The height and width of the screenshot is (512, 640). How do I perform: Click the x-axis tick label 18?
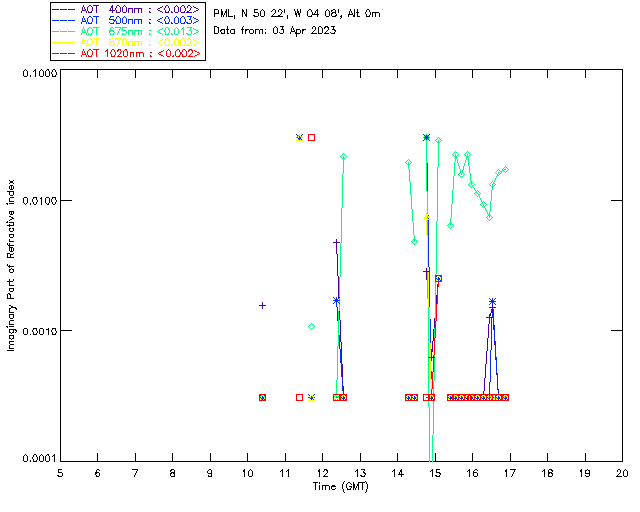(x=548, y=473)
